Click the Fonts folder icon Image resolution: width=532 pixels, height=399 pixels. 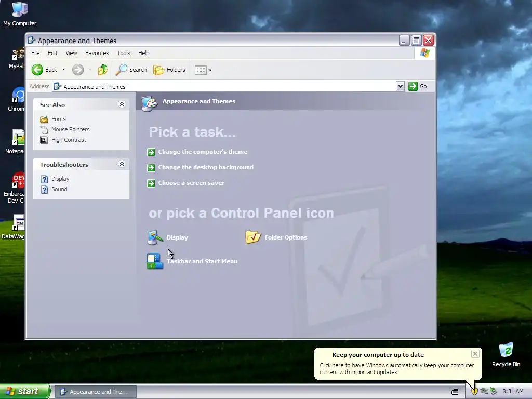click(44, 119)
